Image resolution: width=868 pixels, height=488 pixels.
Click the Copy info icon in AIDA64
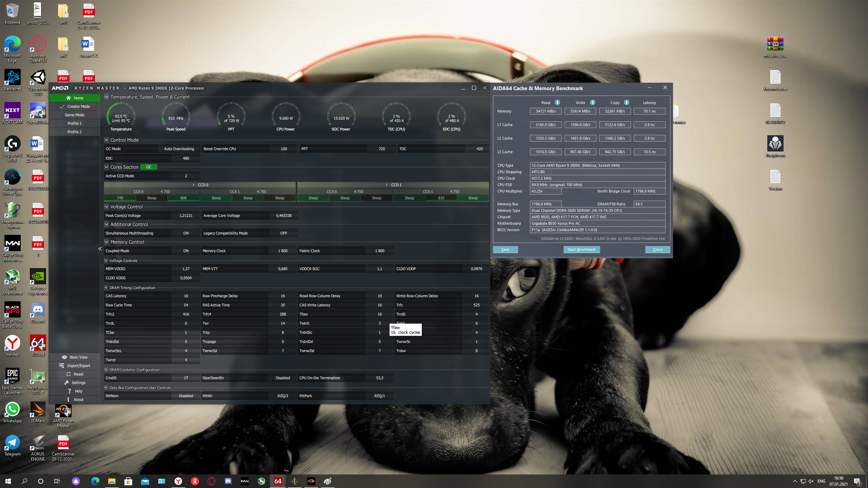[x=626, y=102]
